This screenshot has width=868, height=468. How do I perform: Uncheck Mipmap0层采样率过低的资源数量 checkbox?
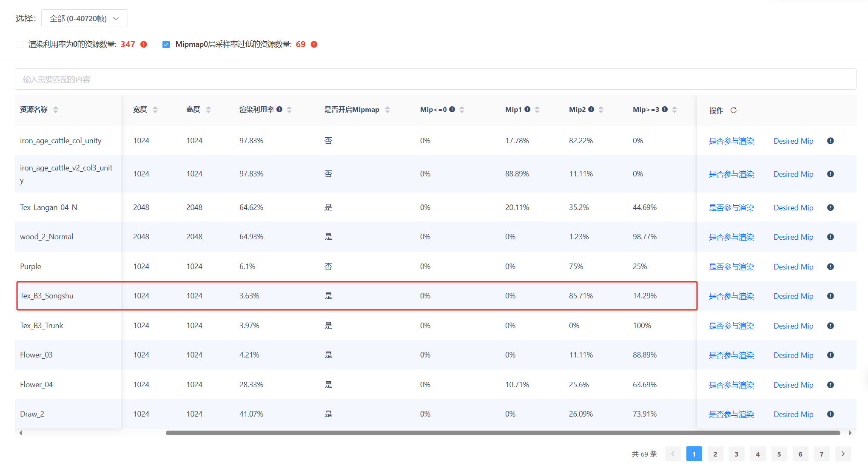point(166,44)
